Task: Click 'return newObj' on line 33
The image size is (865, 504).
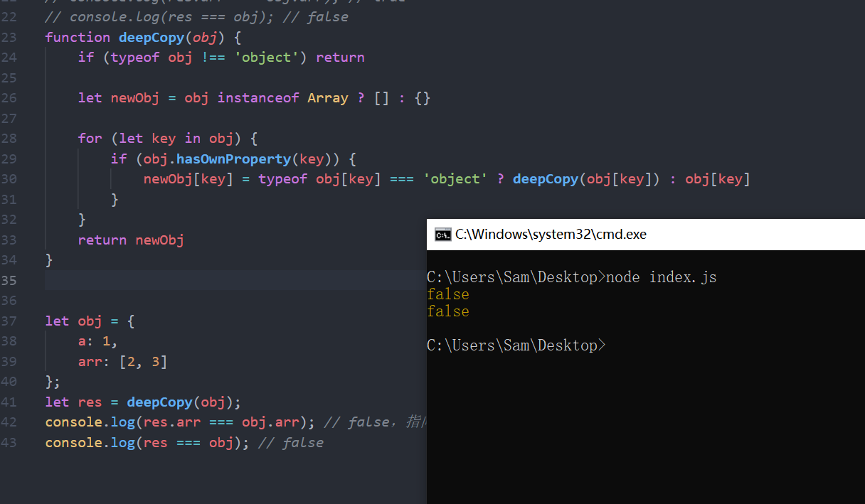Action: coord(131,240)
